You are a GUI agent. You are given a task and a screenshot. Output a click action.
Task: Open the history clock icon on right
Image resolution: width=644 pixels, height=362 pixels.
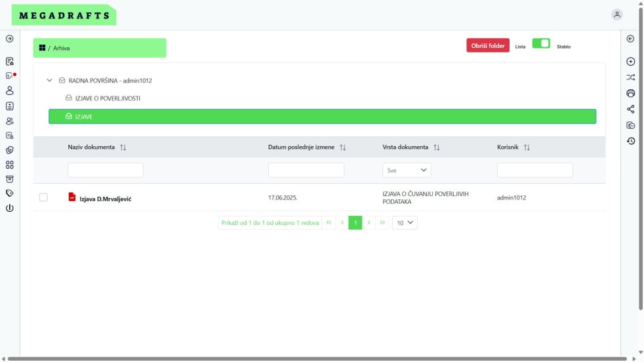tap(631, 141)
